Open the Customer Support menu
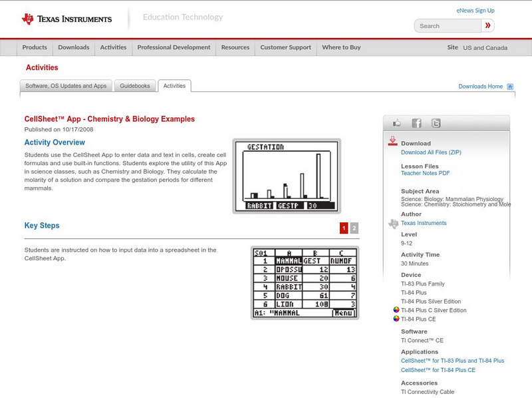 [x=285, y=47]
